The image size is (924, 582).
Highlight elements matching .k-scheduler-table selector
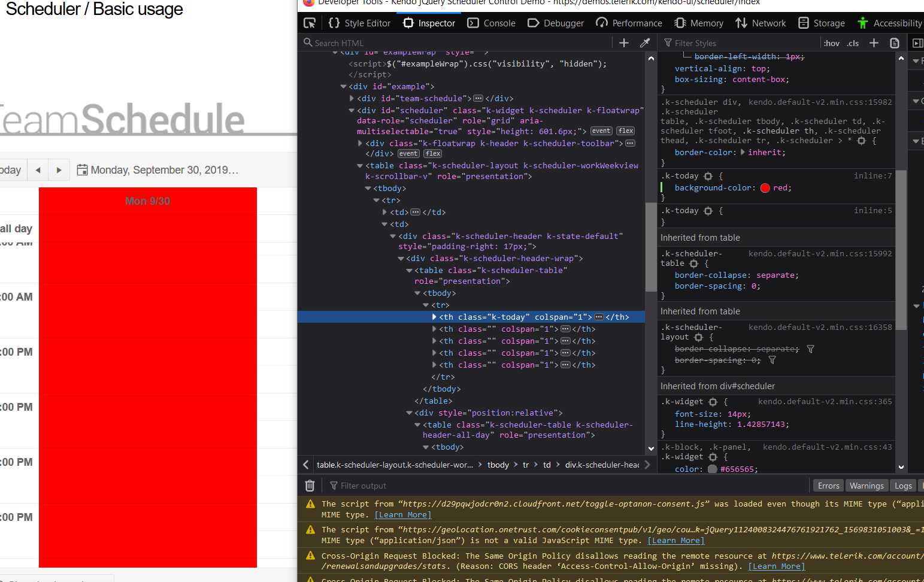click(x=693, y=263)
